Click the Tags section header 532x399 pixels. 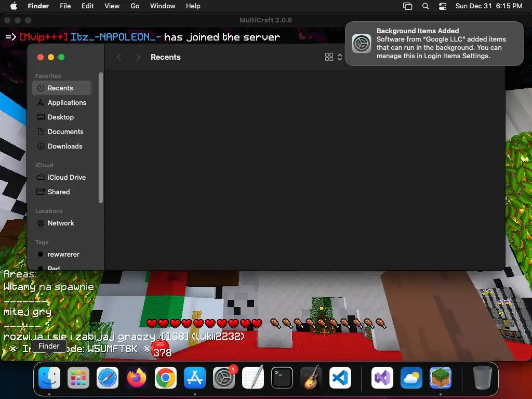point(42,242)
